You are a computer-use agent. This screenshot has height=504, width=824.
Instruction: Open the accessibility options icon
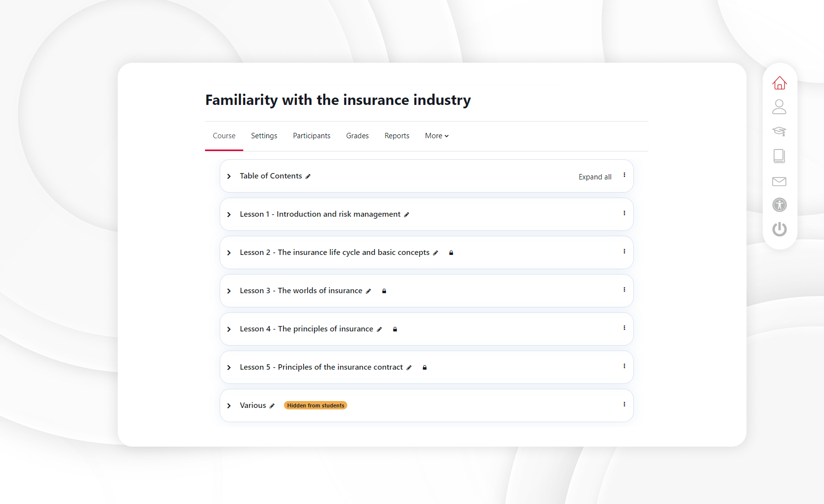tap(779, 205)
